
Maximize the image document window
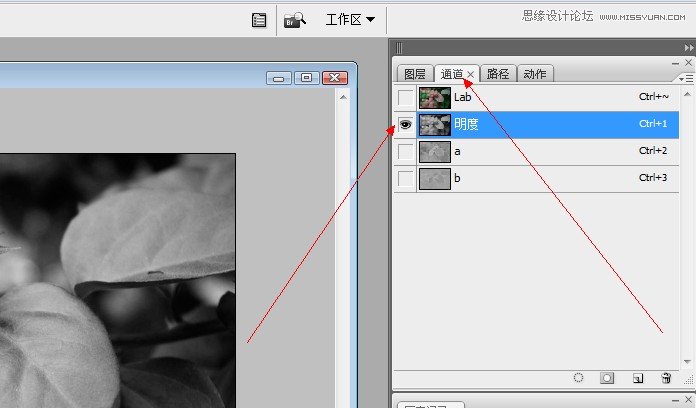(x=306, y=78)
